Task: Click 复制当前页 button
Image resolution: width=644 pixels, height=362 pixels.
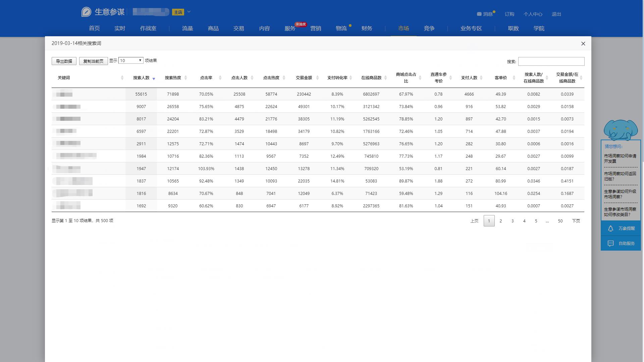Action: pos(93,61)
